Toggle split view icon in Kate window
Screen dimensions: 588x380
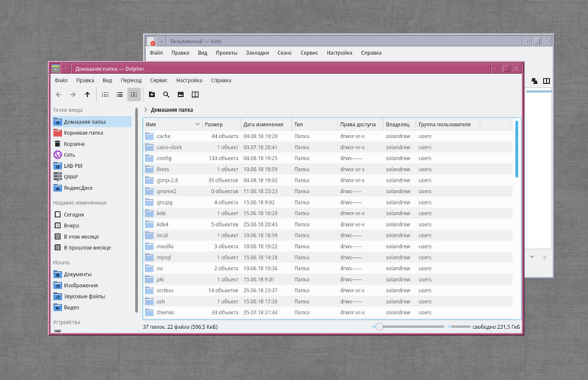point(546,81)
